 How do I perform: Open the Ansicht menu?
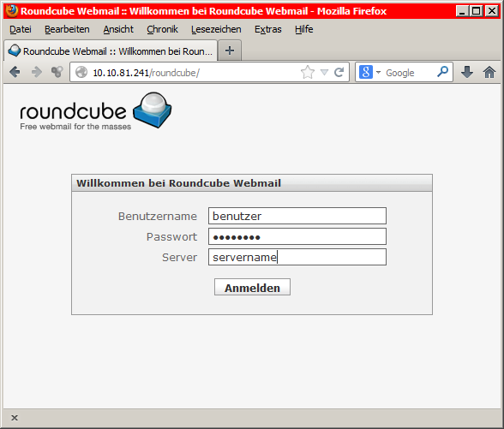click(118, 29)
